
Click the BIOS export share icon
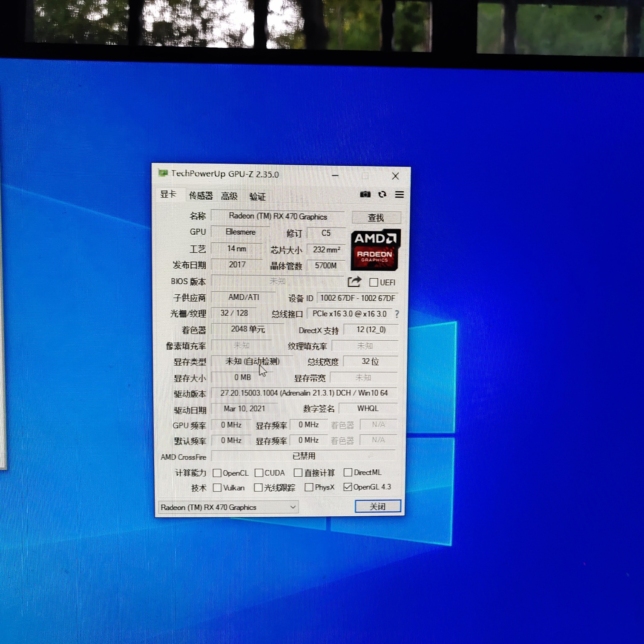coord(354,282)
